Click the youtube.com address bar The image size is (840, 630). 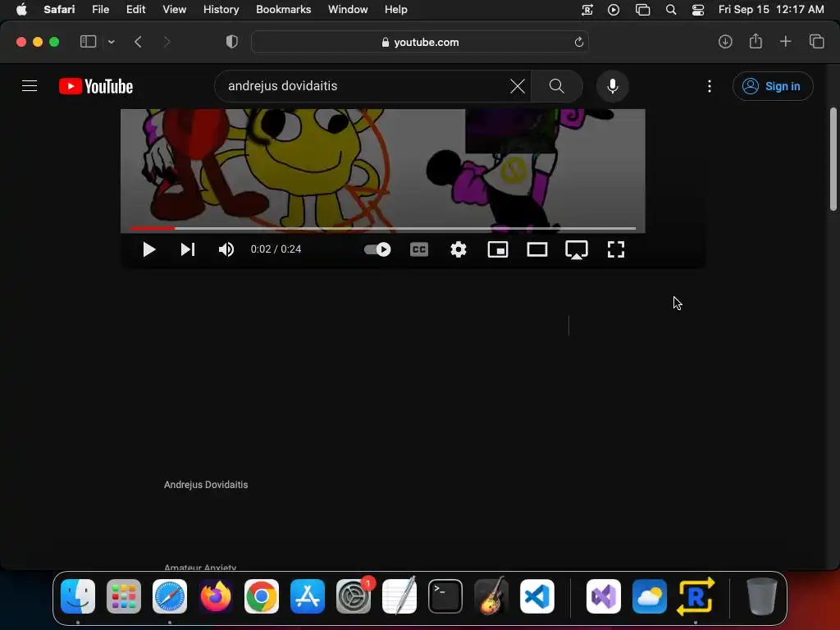pos(420,42)
